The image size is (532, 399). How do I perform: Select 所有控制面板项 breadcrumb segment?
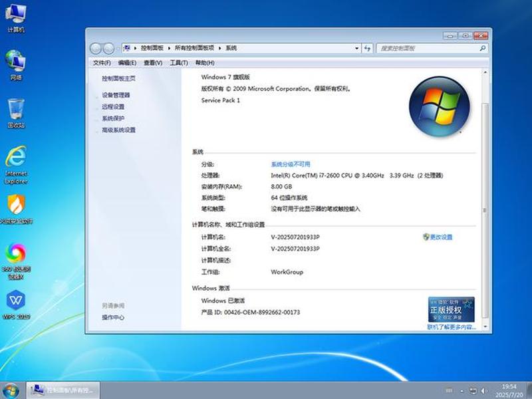click(194, 48)
